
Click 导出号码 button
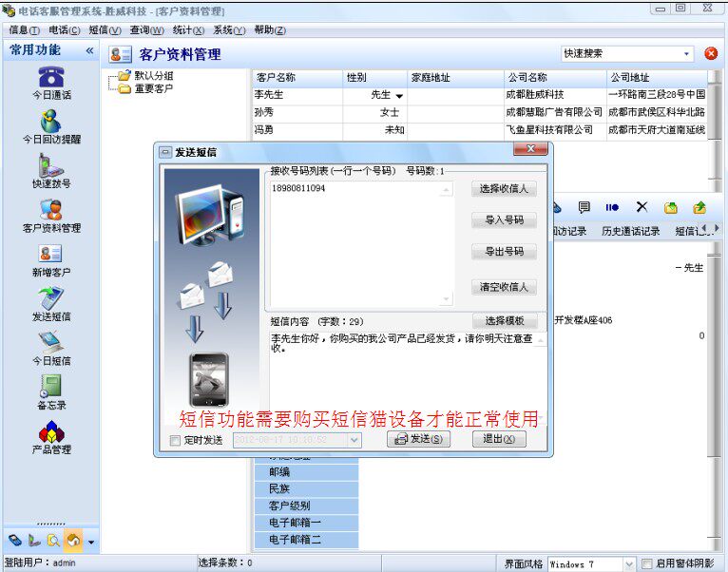[x=505, y=252]
